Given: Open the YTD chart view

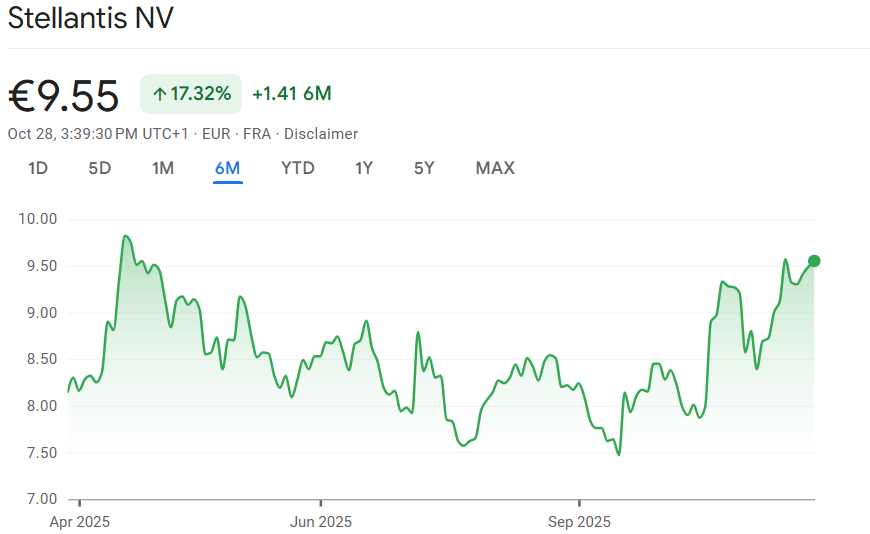Looking at the screenshot, I should pos(298,168).
